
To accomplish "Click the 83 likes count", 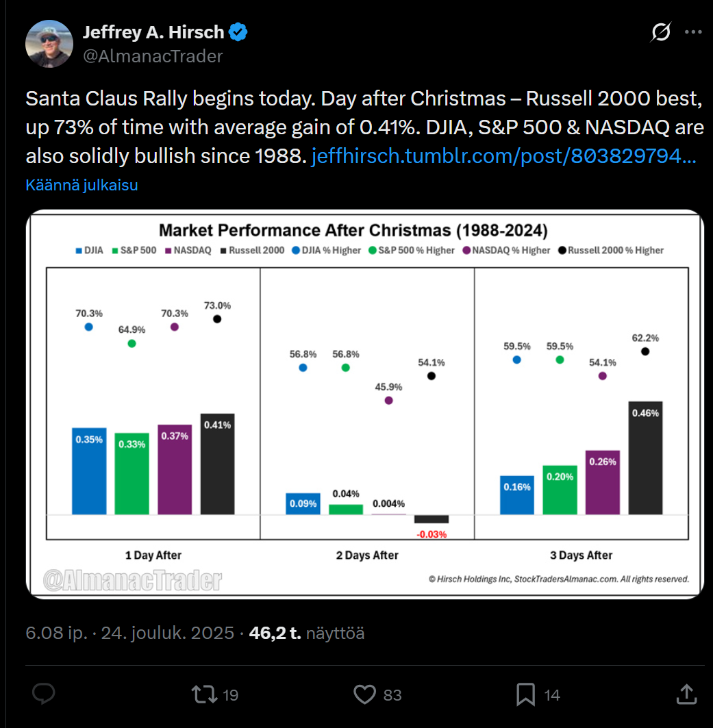I will point(392,695).
